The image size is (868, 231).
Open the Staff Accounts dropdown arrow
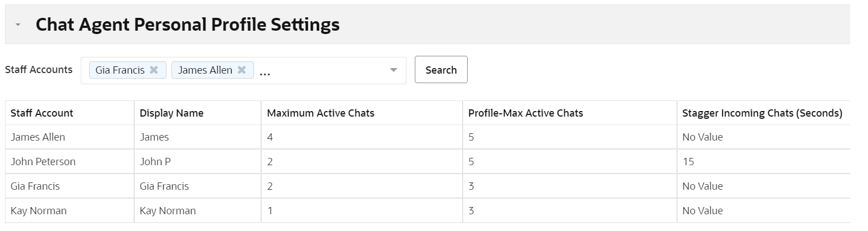[x=394, y=70]
